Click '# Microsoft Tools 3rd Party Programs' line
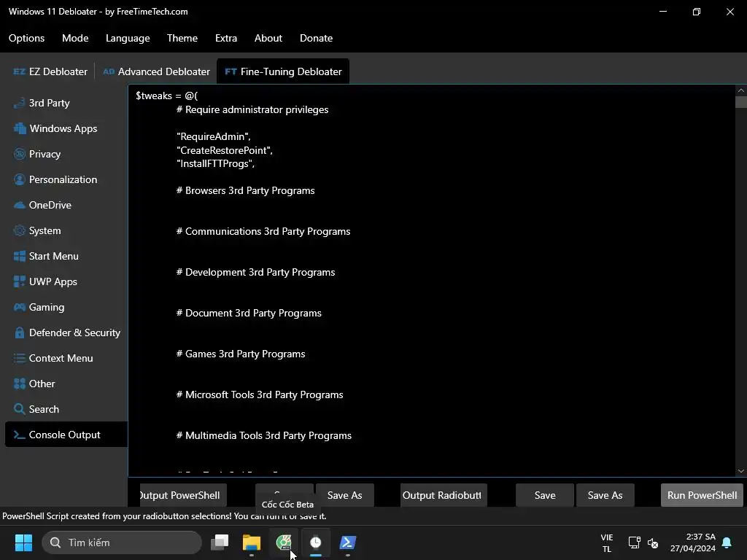Viewport: 747px width, 560px height. click(260, 394)
